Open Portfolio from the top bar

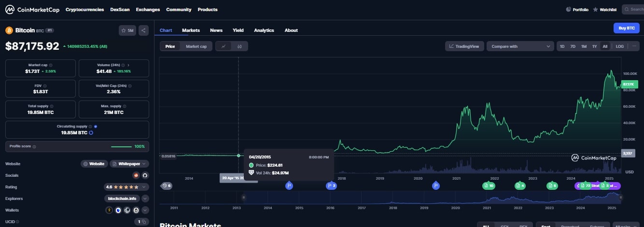pos(577,10)
